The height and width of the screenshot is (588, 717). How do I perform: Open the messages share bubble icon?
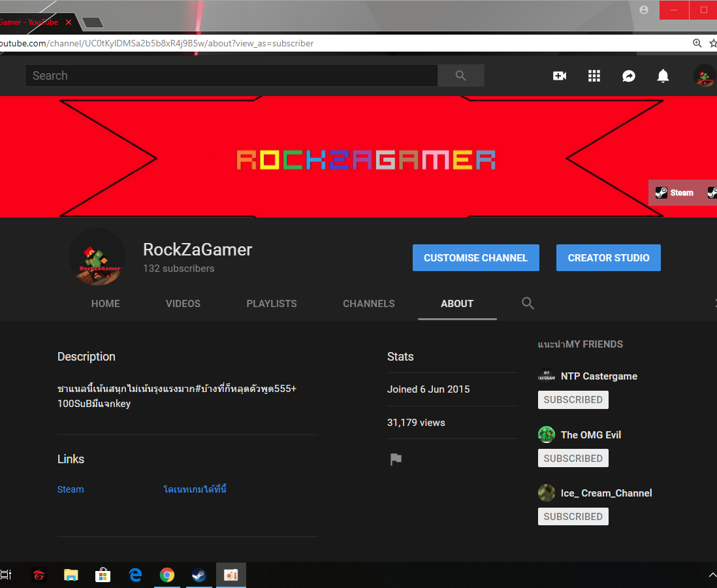629,76
